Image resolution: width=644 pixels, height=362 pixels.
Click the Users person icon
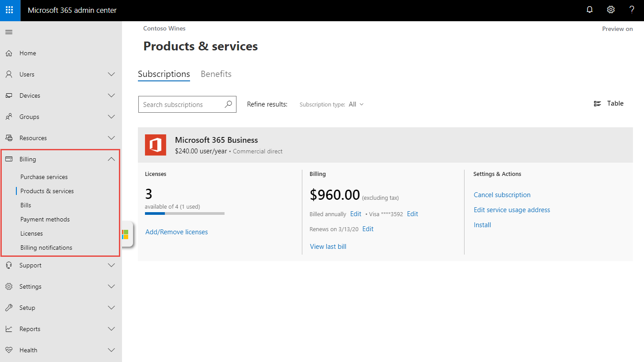pyautogui.click(x=9, y=74)
